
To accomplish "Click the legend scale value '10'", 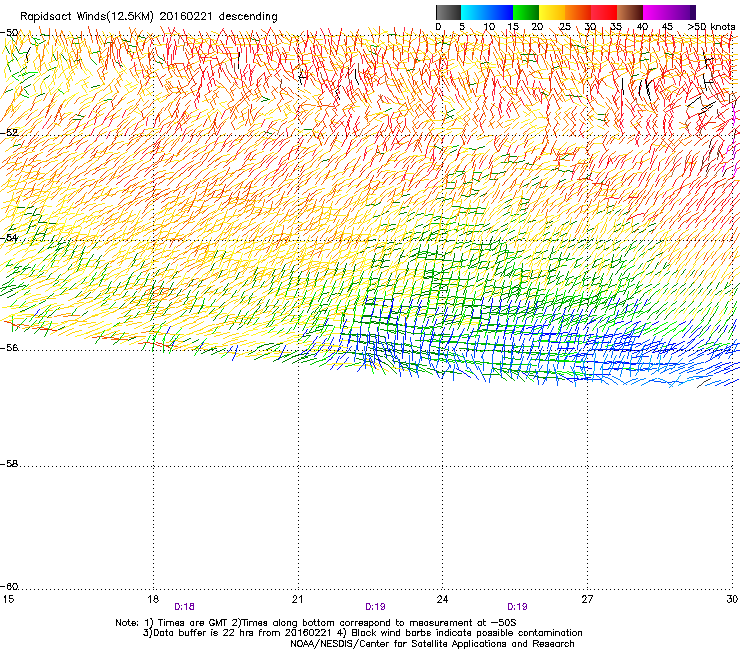I will 489,27.
